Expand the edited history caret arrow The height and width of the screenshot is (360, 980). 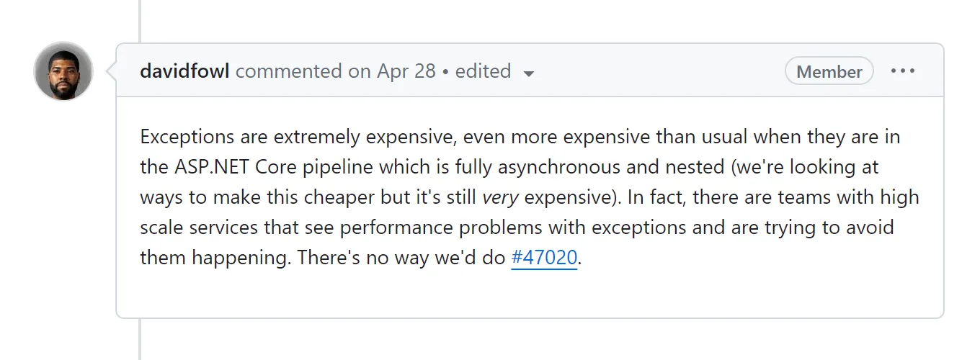[529, 73]
